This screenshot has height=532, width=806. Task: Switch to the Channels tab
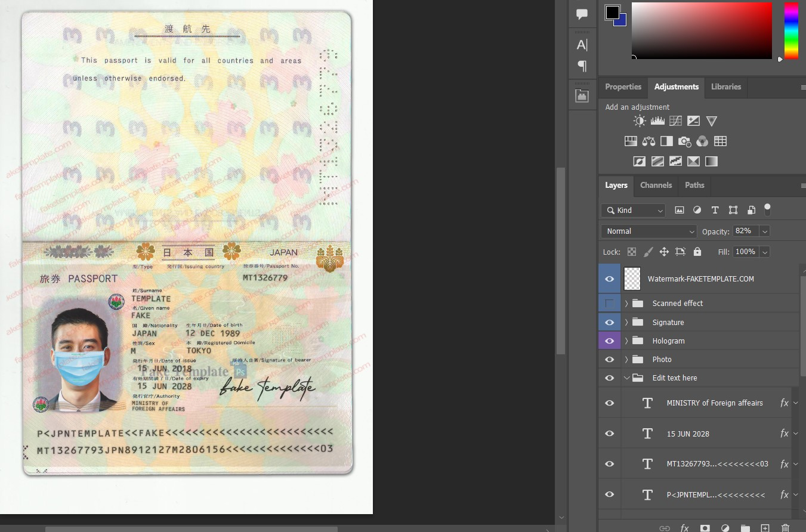(656, 185)
